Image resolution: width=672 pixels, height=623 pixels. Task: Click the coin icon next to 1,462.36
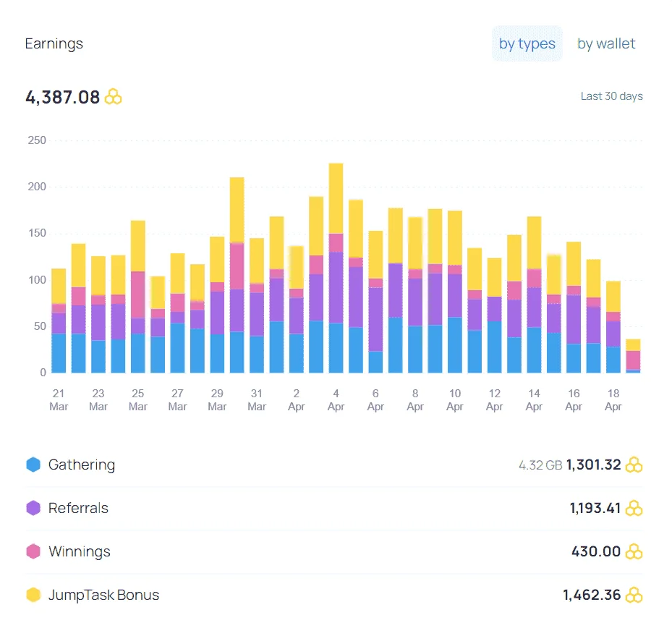click(634, 595)
